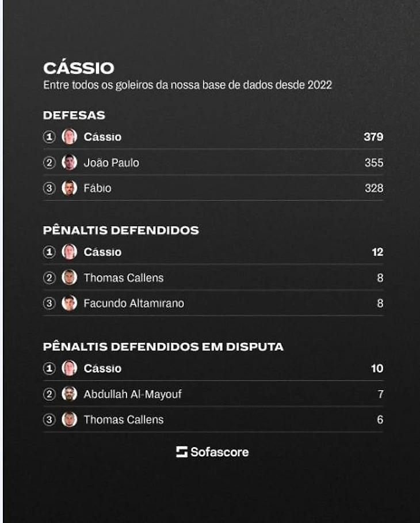Click rank 3 badge beside Facundo Altamirano
Viewport: 420px width, 523px height.
50,303
